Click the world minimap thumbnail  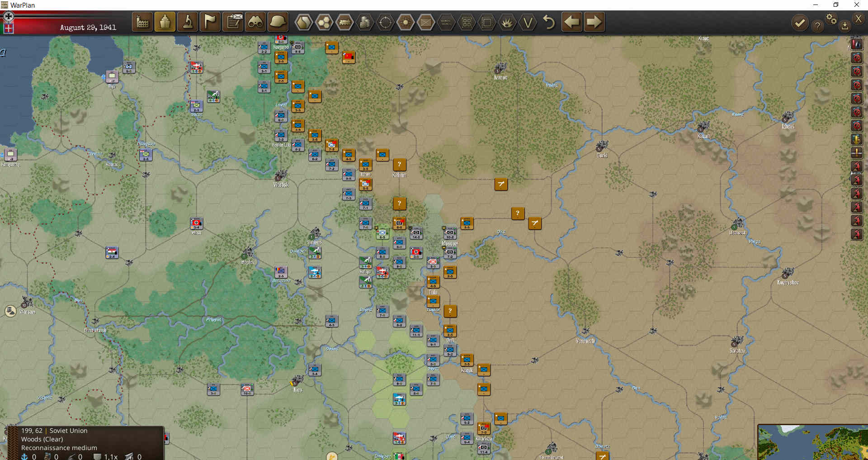(x=813, y=442)
